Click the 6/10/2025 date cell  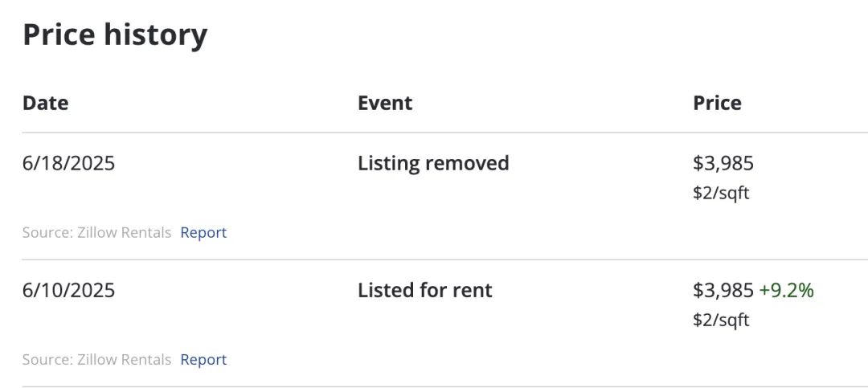68,290
